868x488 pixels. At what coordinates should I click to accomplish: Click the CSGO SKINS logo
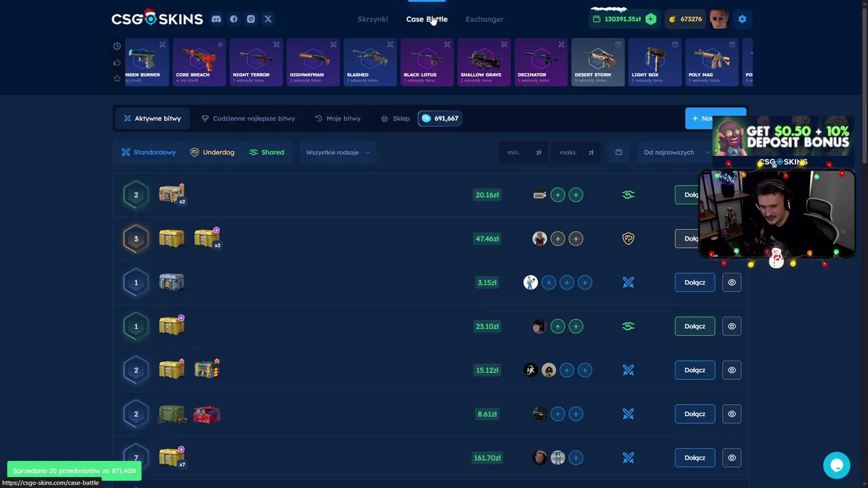pos(157,18)
